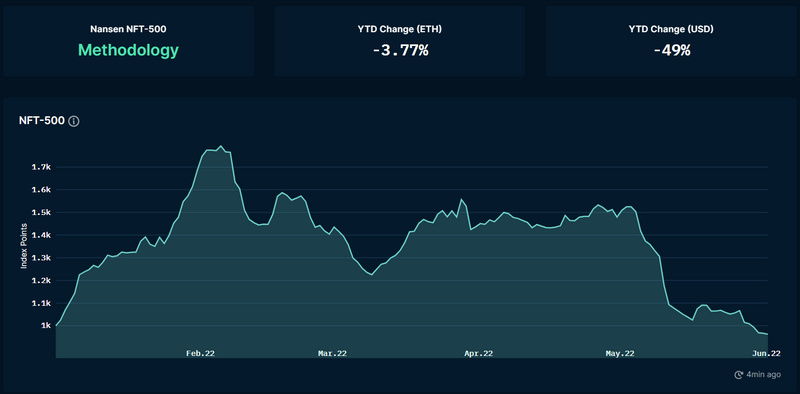Click the refresh clock icon beside 4min ago
The width and height of the screenshot is (800, 394).
point(738,375)
